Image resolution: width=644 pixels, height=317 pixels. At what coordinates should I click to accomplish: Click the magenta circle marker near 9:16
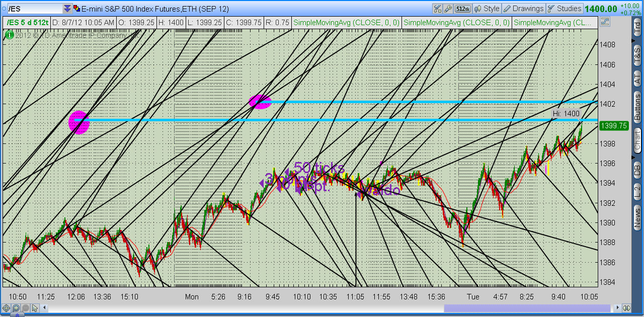click(261, 102)
